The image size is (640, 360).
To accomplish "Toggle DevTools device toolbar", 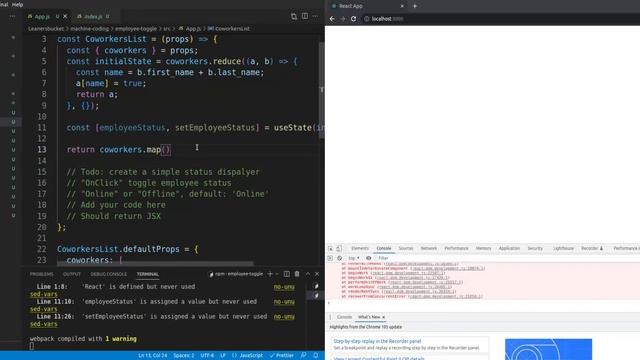I will pos(339,248).
